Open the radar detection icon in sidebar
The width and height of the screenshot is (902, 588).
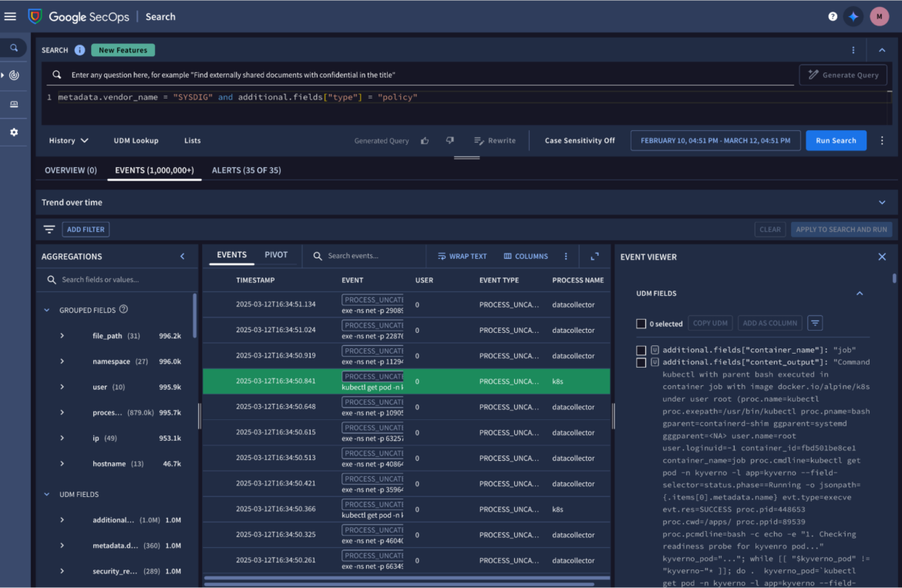pyautogui.click(x=14, y=76)
